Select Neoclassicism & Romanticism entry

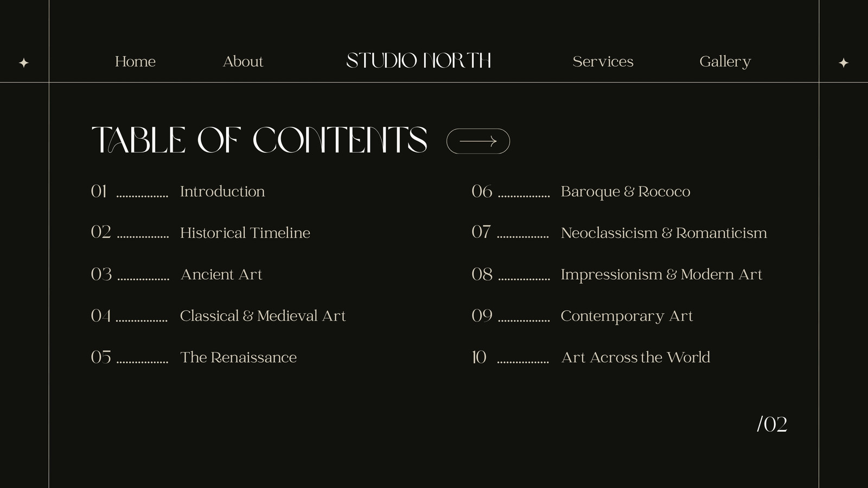pos(664,233)
